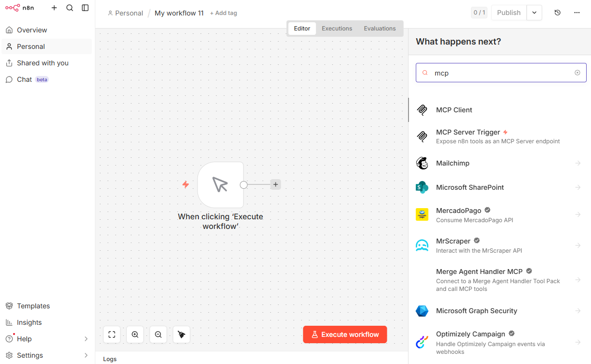
Task: Open Templates in the sidebar
Action: [x=46, y=306]
